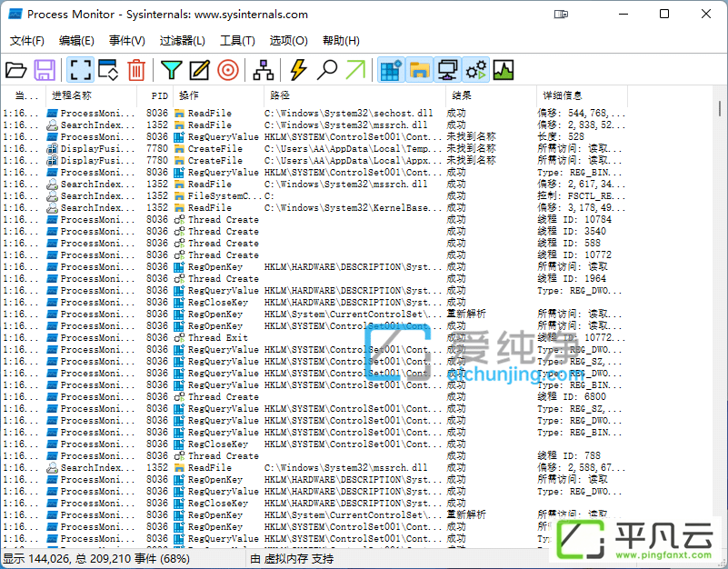Image resolution: width=728 pixels, height=569 pixels.
Task: Open the 选项(O) menu
Action: pos(288,41)
